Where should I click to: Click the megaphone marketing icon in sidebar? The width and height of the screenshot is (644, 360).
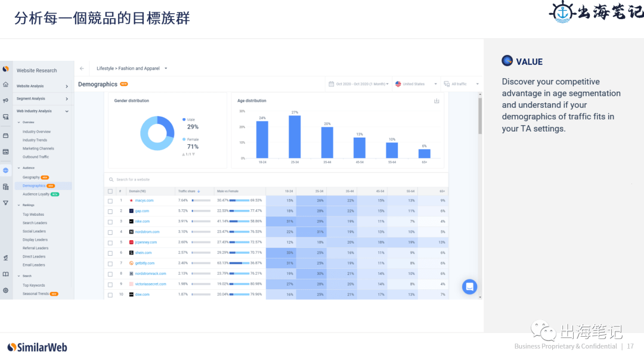pos(6,100)
